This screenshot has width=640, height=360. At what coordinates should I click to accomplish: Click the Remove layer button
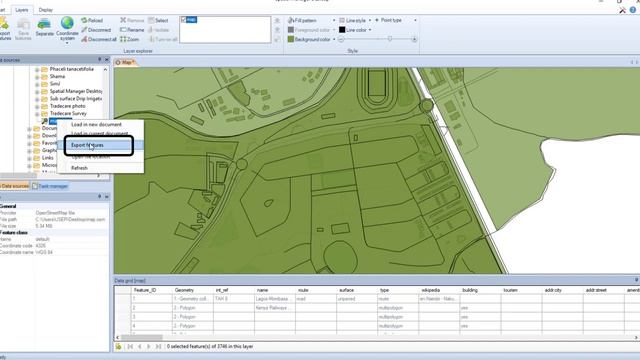132,20
